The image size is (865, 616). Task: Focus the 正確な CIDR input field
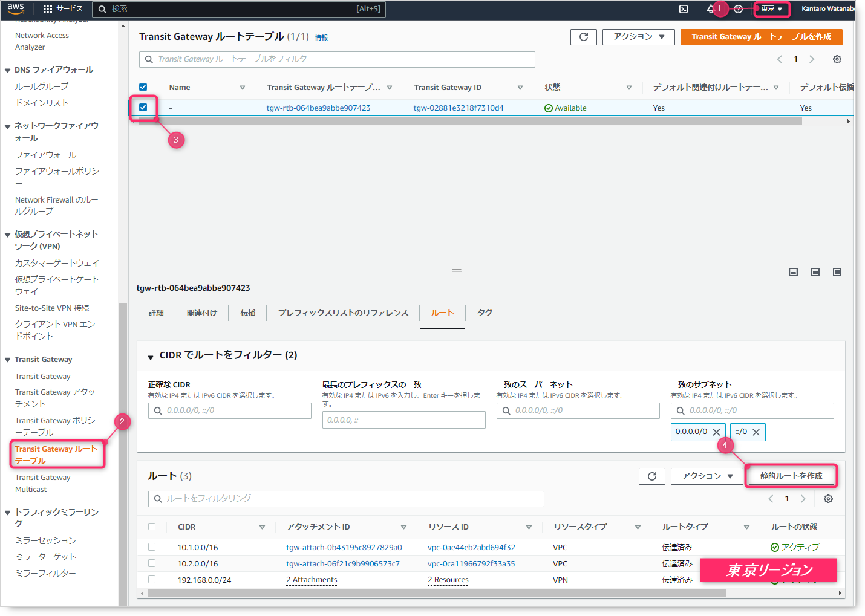[x=230, y=411]
